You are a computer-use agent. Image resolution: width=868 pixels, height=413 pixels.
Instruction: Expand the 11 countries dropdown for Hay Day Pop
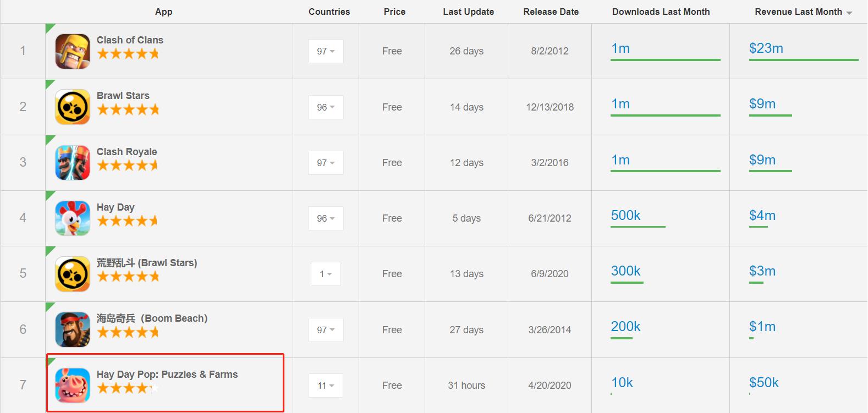click(x=326, y=386)
